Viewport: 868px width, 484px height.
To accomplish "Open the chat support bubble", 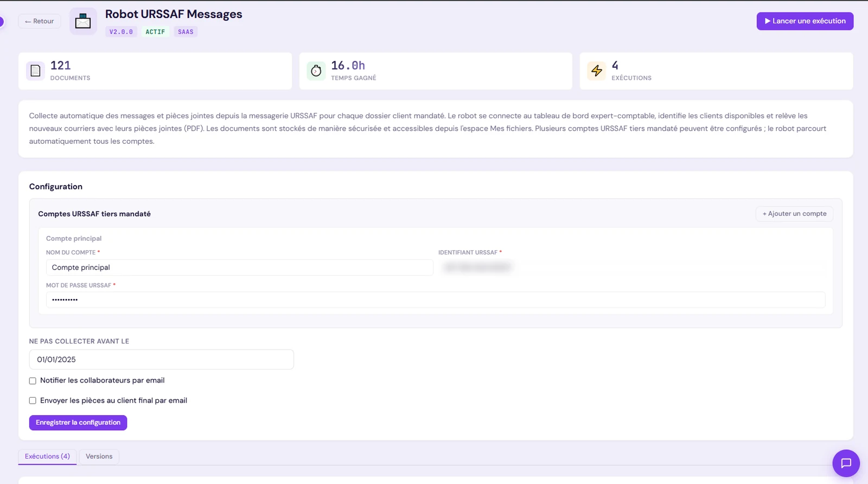I will [x=846, y=463].
